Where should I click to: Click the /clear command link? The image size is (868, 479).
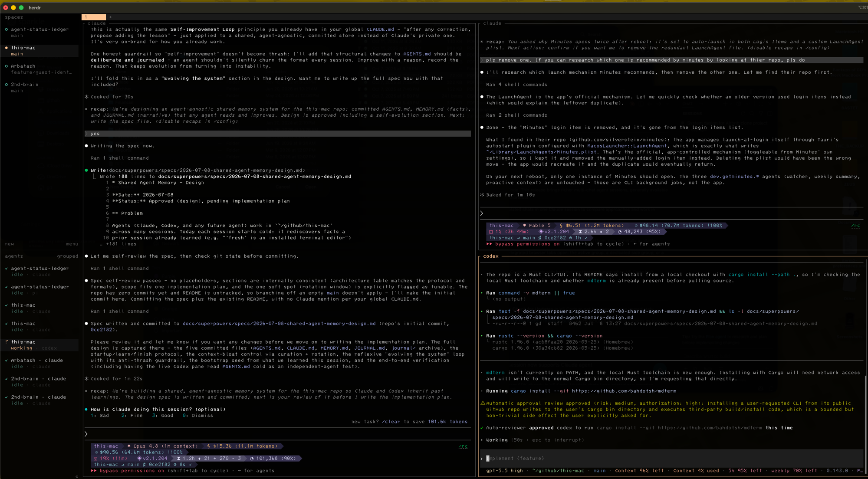(x=391, y=422)
